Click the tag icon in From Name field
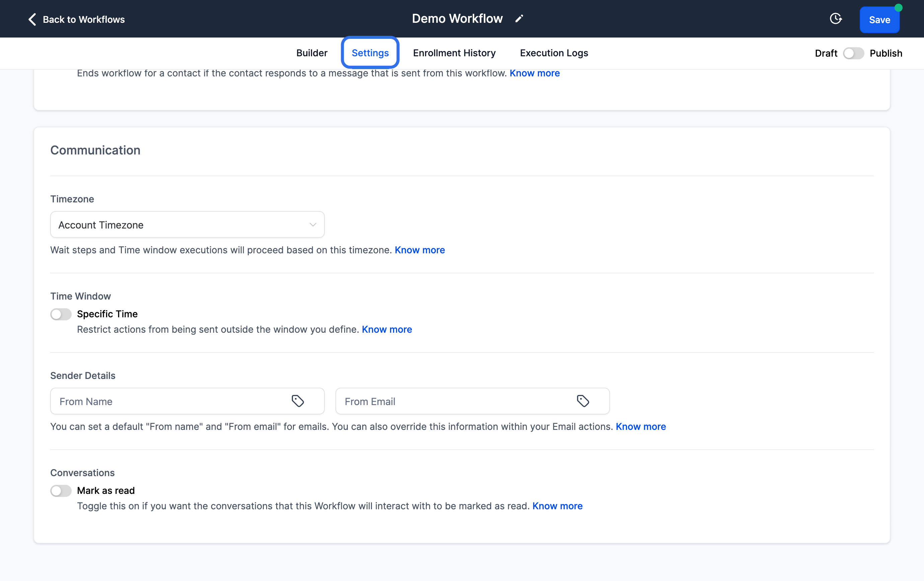The width and height of the screenshot is (924, 581). pyautogui.click(x=298, y=401)
